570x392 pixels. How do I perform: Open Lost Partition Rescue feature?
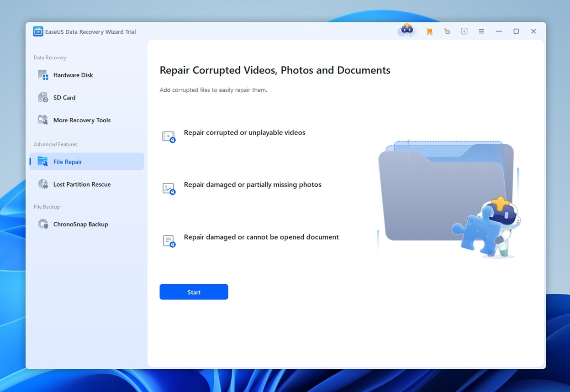(87, 184)
